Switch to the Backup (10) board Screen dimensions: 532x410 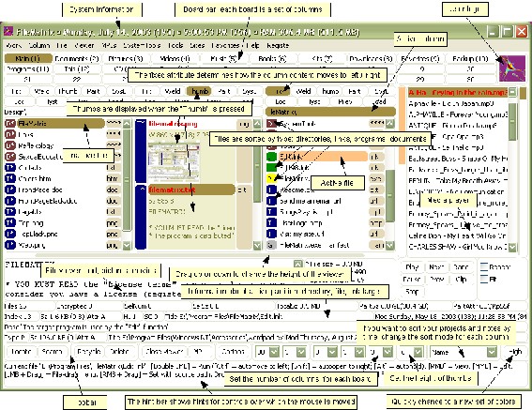pos(470,59)
